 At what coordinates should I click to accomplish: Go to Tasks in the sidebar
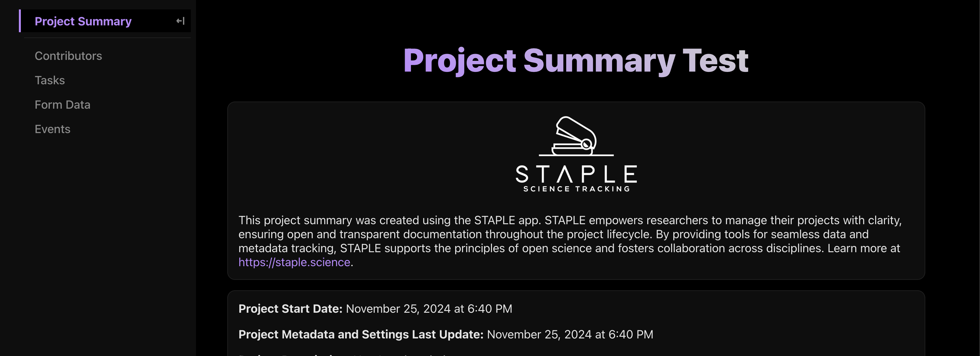[x=49, y=80]
